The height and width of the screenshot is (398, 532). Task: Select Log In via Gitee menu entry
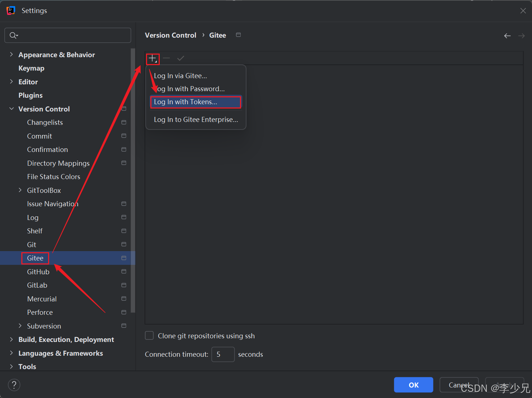point(180,76)
